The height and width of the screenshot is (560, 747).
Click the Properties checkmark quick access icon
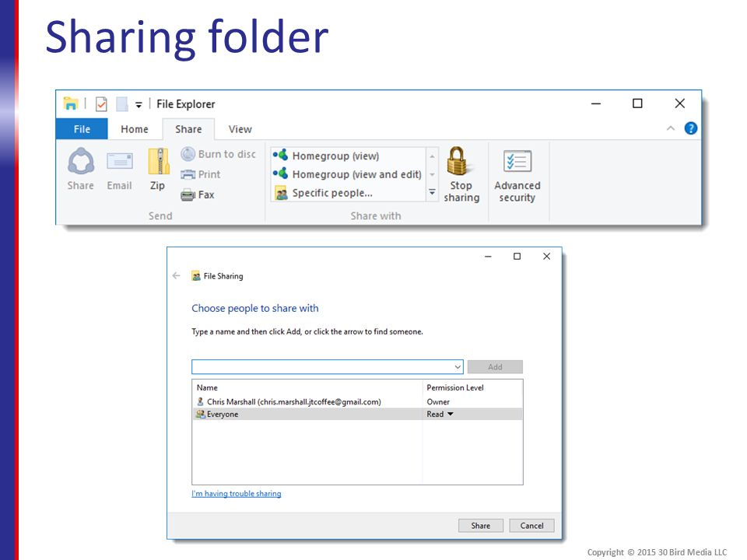point(101,103)
